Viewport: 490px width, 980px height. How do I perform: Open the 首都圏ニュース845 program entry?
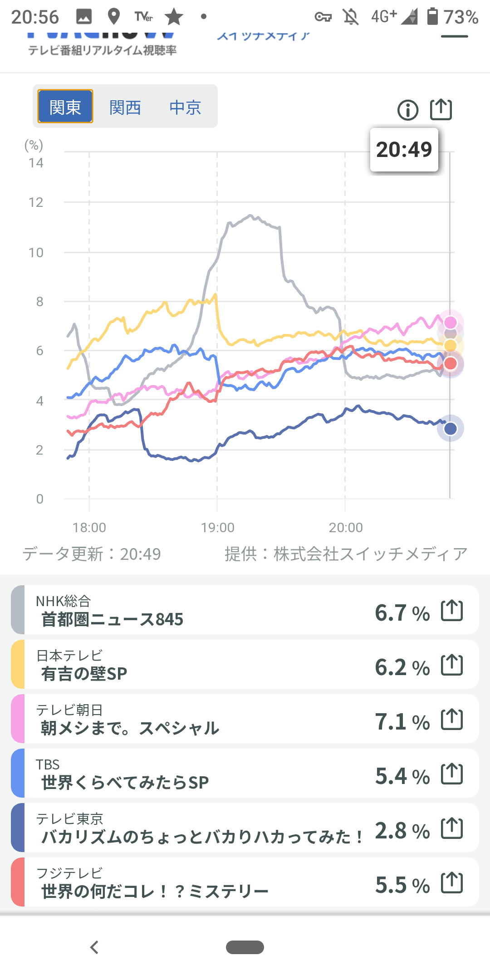[112, 619]
